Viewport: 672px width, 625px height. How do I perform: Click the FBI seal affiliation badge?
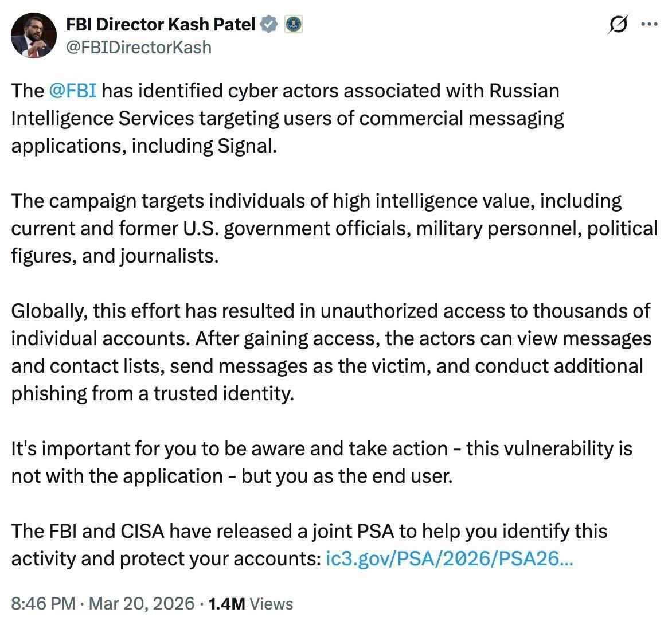294,24
